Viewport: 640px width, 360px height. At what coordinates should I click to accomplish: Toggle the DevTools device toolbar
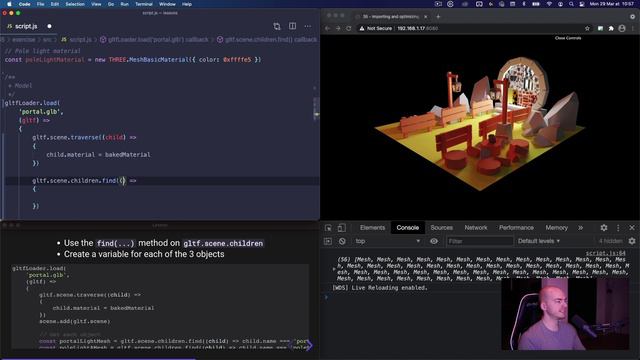tap(342, 228)
